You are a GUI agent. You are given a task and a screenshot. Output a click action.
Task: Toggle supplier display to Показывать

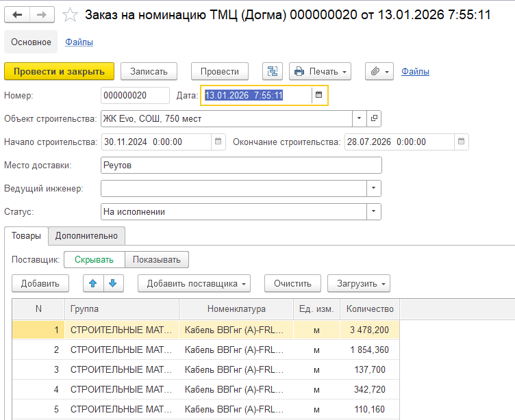tap(156, 259)
